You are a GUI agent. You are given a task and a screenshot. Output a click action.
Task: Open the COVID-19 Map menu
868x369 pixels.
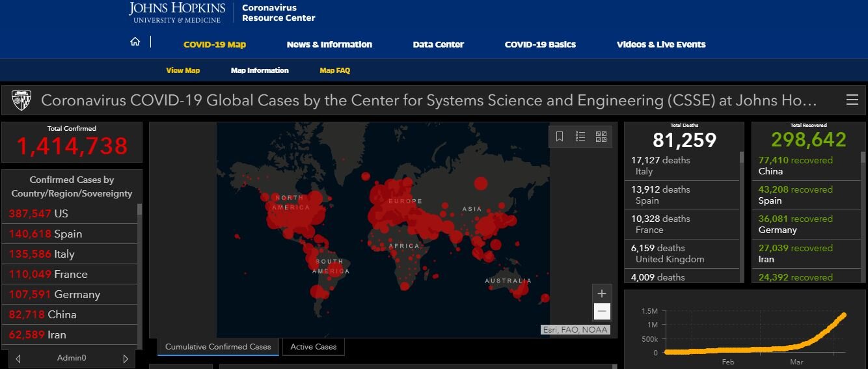coord(215,45)
